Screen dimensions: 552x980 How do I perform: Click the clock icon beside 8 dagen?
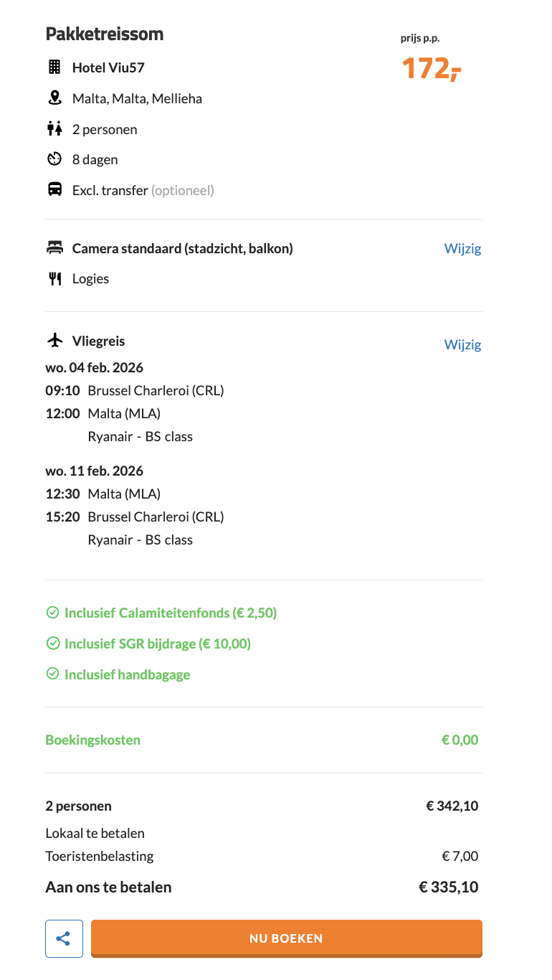[x=54, y=159]
